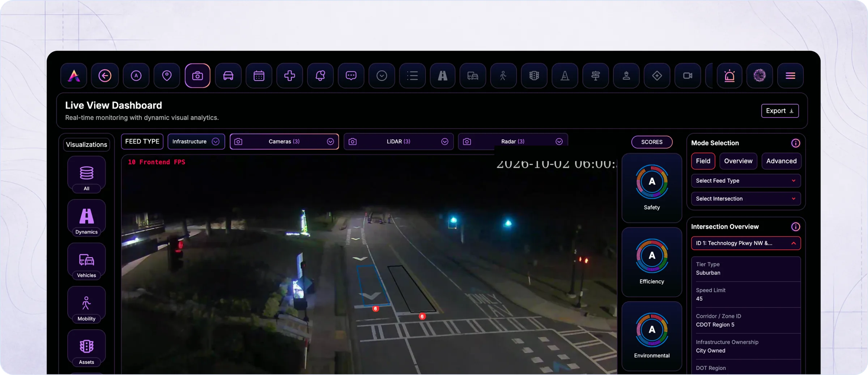Click the plus cross toolbar icon

click(x=290, y=76)
